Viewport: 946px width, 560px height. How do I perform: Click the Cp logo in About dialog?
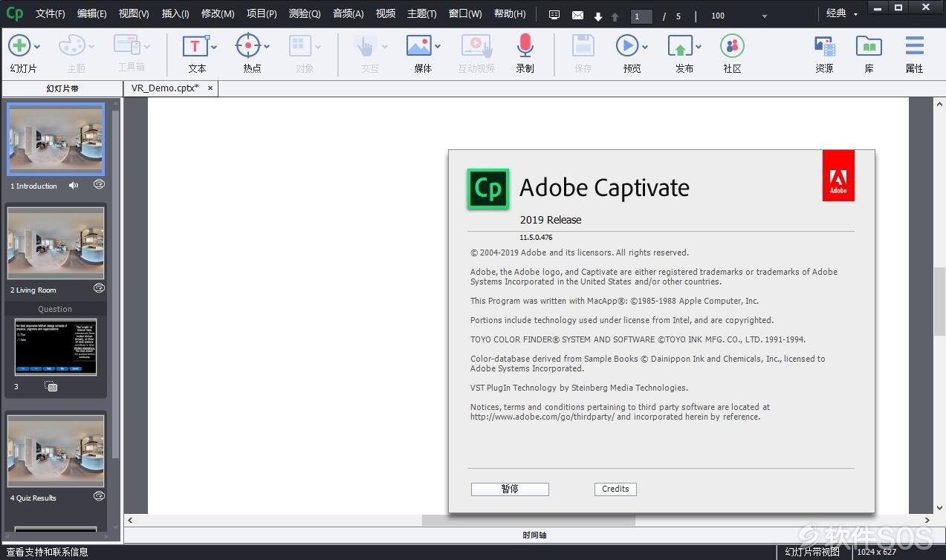[488, 189]
